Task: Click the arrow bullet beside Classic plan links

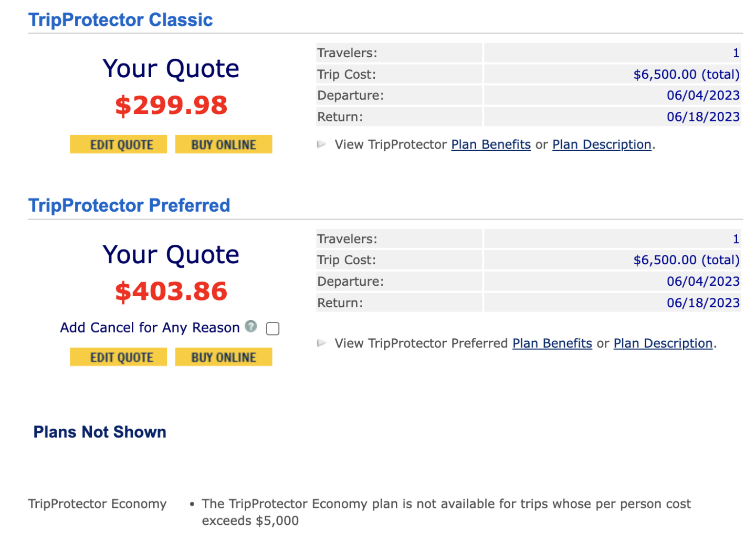Action: (321, 144)
